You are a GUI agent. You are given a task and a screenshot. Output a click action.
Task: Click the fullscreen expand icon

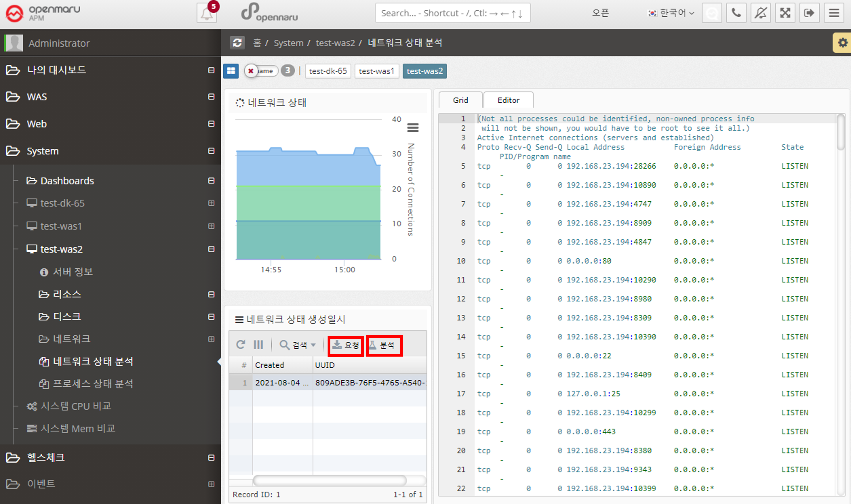pos(785,13)
